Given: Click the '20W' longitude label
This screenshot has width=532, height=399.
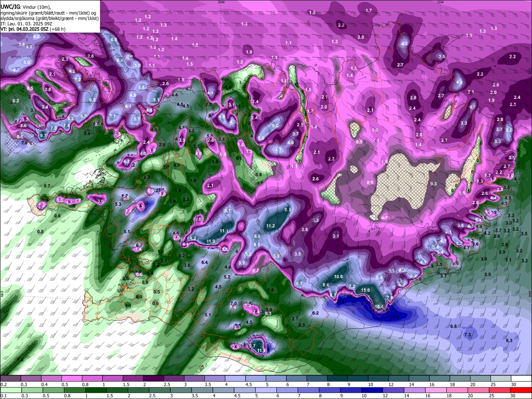Looking at the screenshot, I should 221,2.
